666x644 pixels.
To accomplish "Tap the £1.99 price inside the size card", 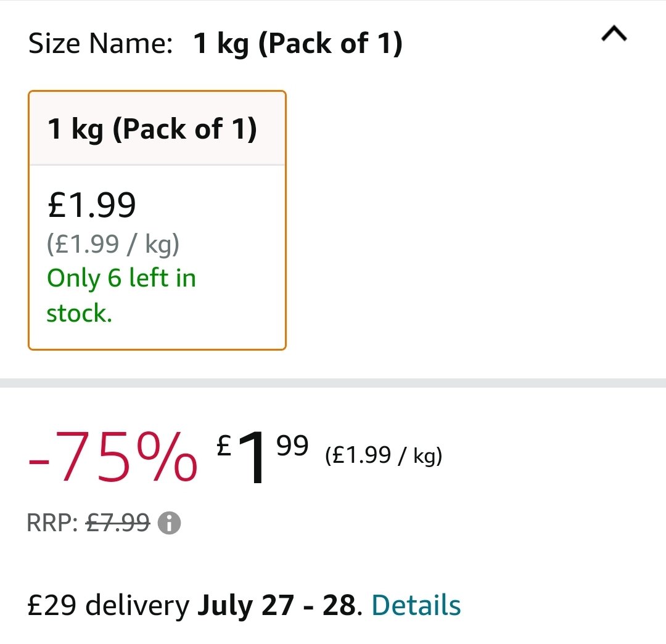I will point(91,205).
